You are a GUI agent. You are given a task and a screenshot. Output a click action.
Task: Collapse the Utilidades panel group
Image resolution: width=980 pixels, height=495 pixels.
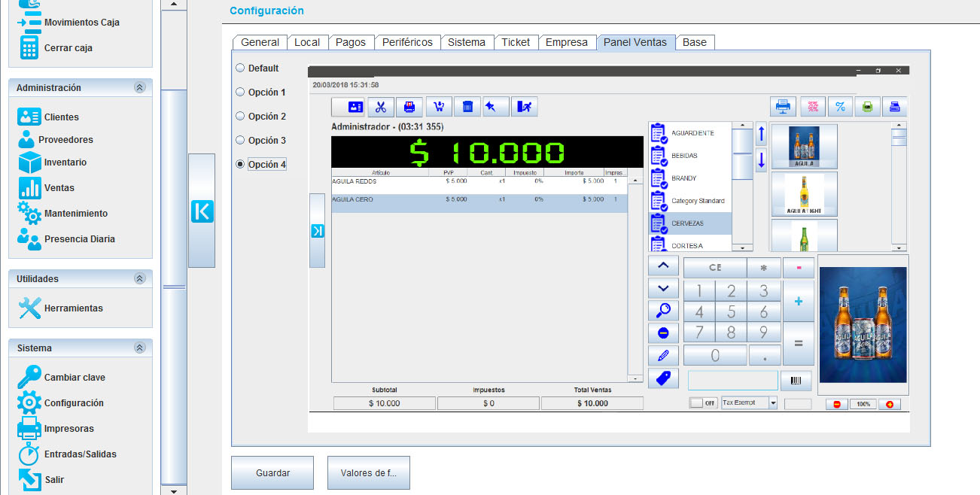pos(139,279)
